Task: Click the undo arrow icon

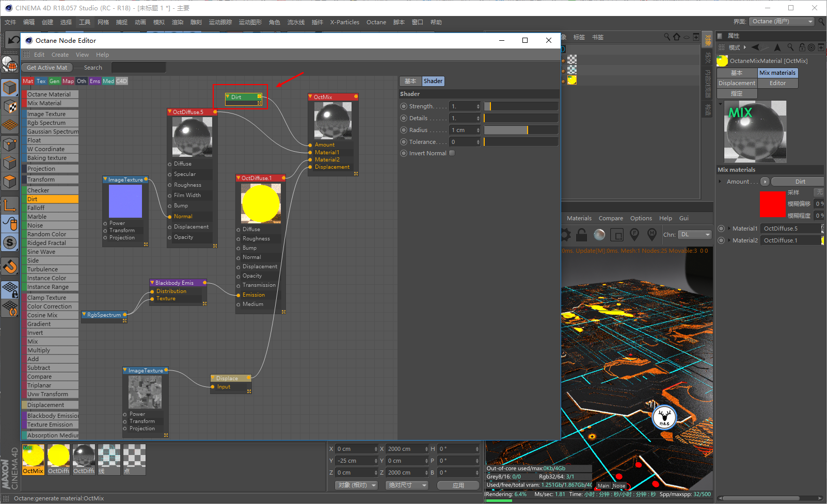Action: coord(13,40)
